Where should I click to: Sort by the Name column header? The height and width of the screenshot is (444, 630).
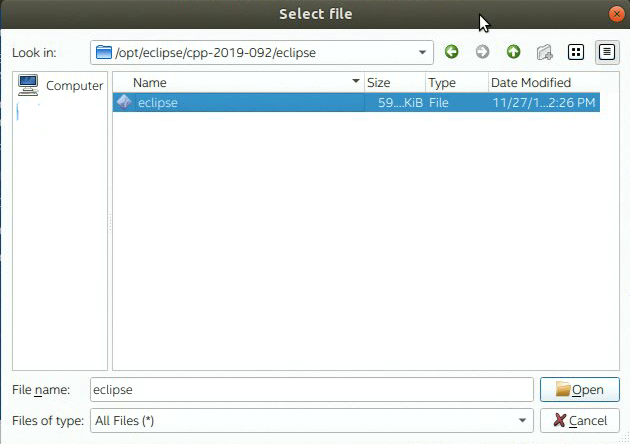238,82
